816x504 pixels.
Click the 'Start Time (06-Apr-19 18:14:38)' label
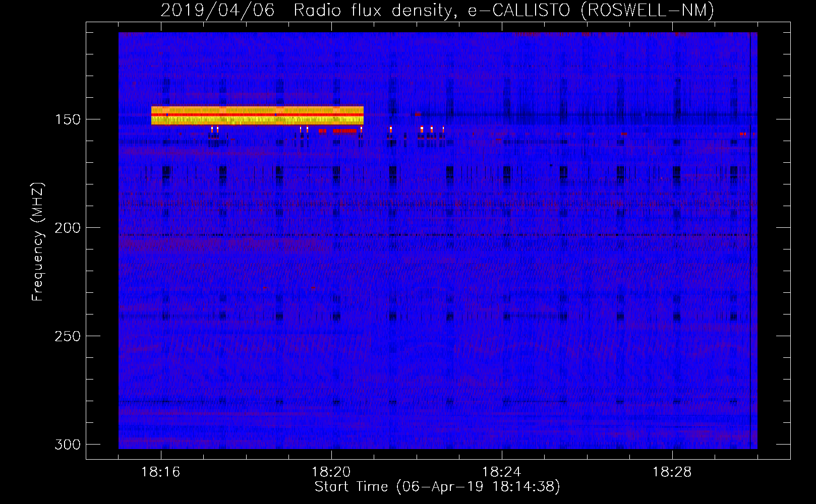437,487
